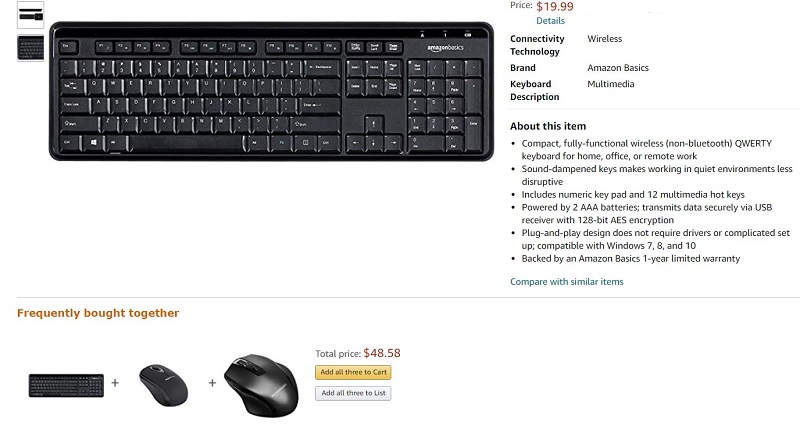Select the first product thumbnail at top left
The image size is (800, 429).
click(x=31, y=15)
